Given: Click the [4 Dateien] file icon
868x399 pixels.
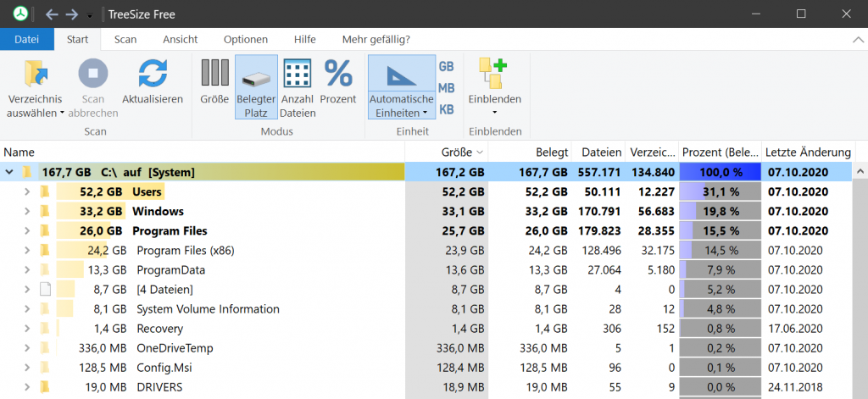Looking at the screenshot, I should [x=45, y=290].
